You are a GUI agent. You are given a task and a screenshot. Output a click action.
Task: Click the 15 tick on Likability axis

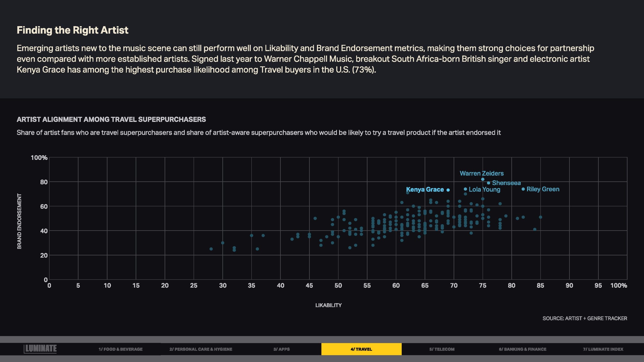coord(136,286)
